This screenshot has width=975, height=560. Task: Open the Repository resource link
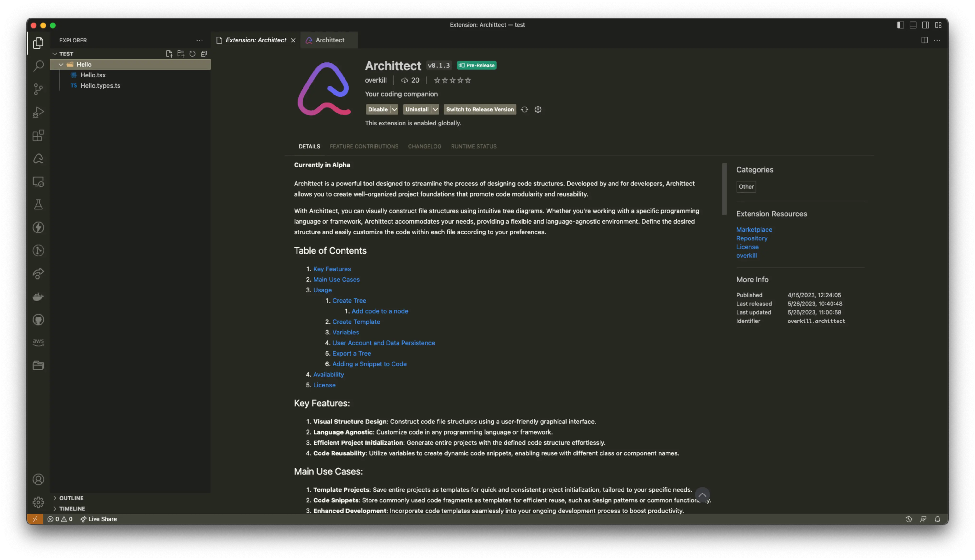point(752,238)
